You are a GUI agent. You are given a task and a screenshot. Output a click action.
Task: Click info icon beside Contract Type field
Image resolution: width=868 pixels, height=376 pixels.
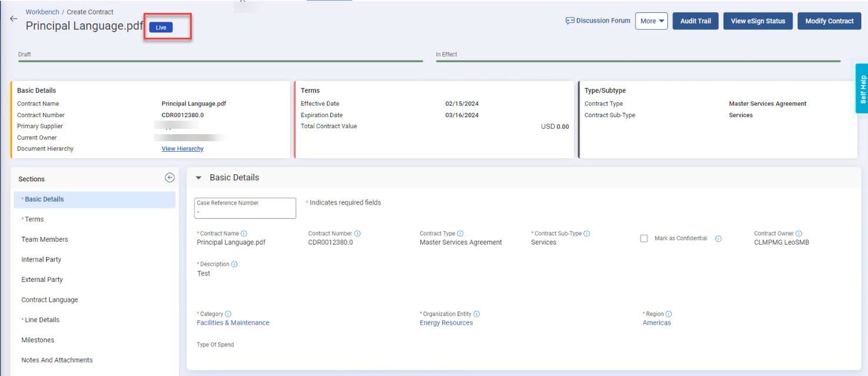460,234
